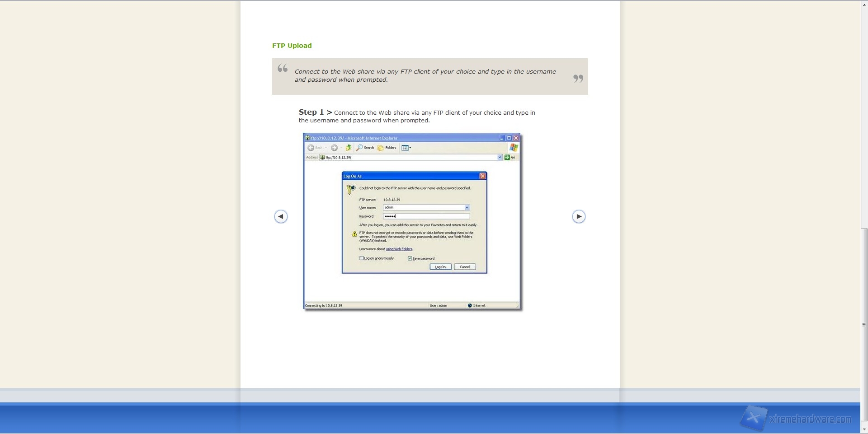Go to previous slide with left arrow
The image size is (868, 434).
click(281, 217)
